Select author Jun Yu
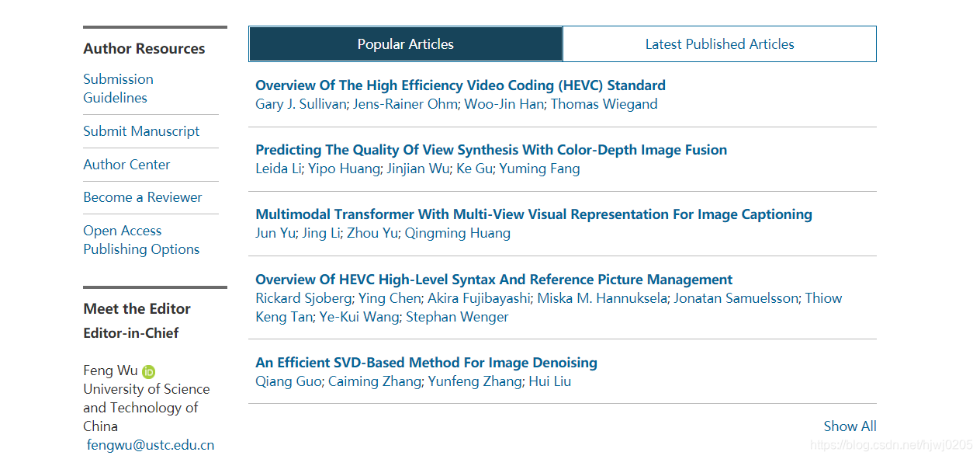 [x=275, y=233]
